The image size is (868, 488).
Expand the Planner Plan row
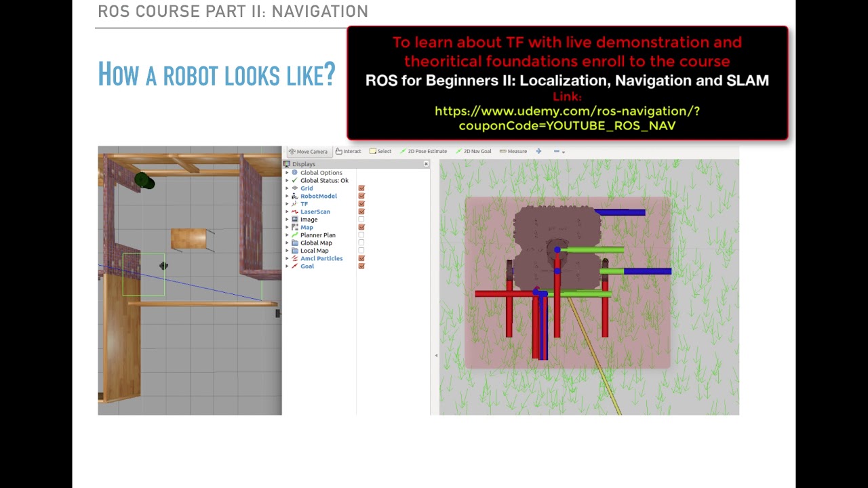point(287,235)
